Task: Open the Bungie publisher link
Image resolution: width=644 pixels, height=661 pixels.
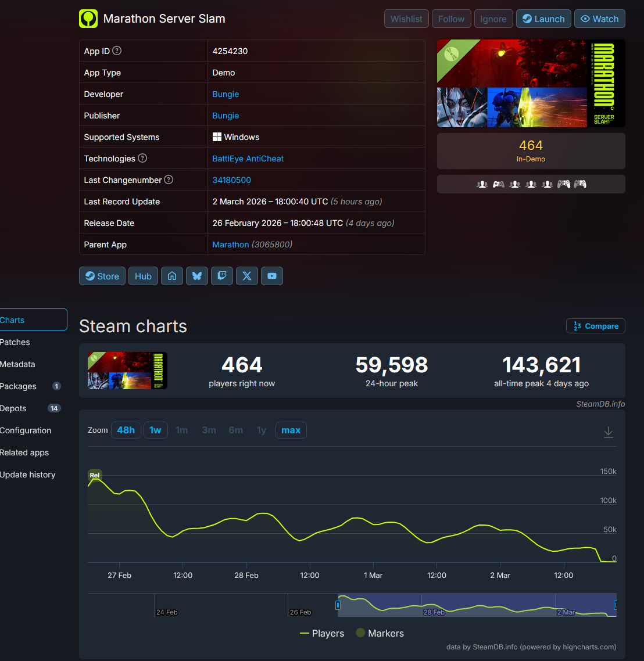Action: point(226,116)
